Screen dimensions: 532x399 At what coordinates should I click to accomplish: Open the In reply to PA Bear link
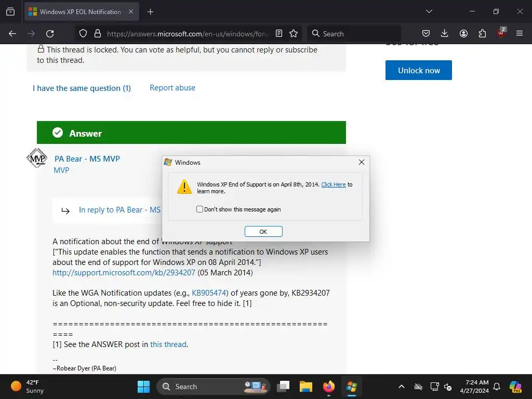[119, 210]
